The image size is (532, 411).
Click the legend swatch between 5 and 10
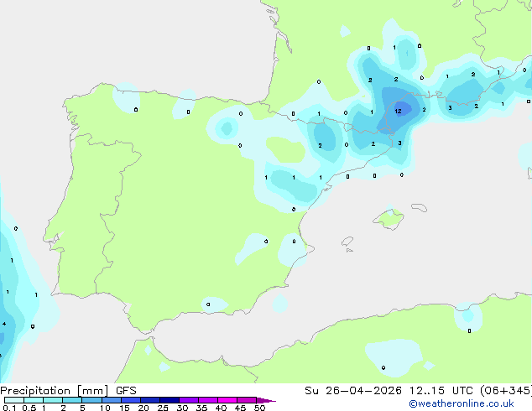click(91, 400)
